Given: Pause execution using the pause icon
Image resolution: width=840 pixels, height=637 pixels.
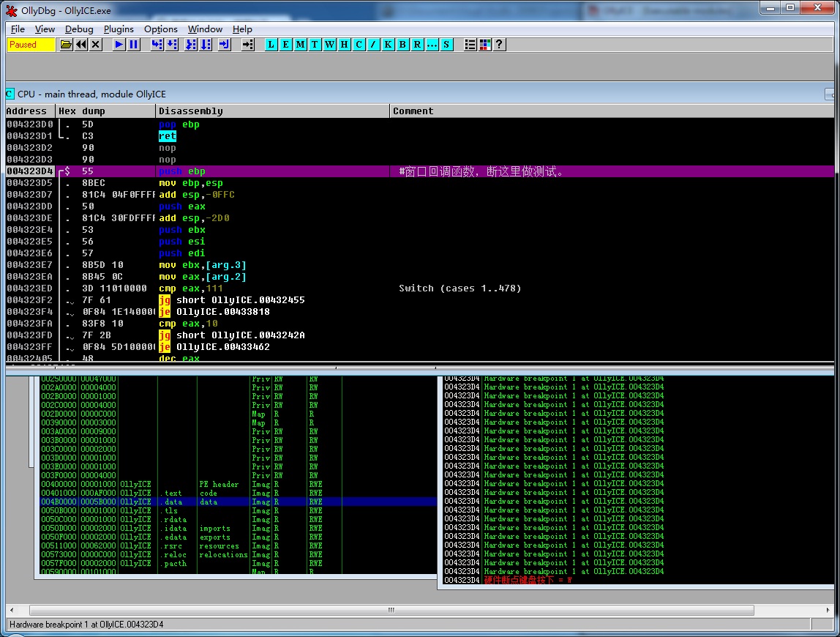Looking at the screenshot, I should pos(134,45).
